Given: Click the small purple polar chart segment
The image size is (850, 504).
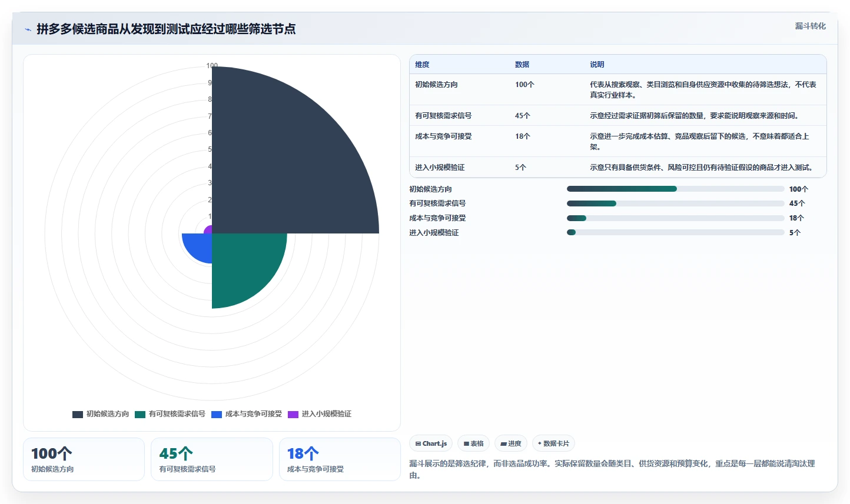Looking at the screenshot, I should (x=208, y=230).
